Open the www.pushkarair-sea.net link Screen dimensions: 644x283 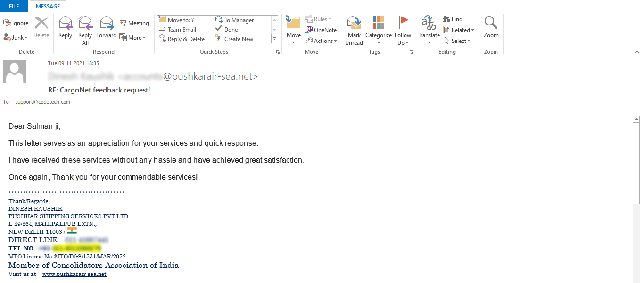(74, 274)
